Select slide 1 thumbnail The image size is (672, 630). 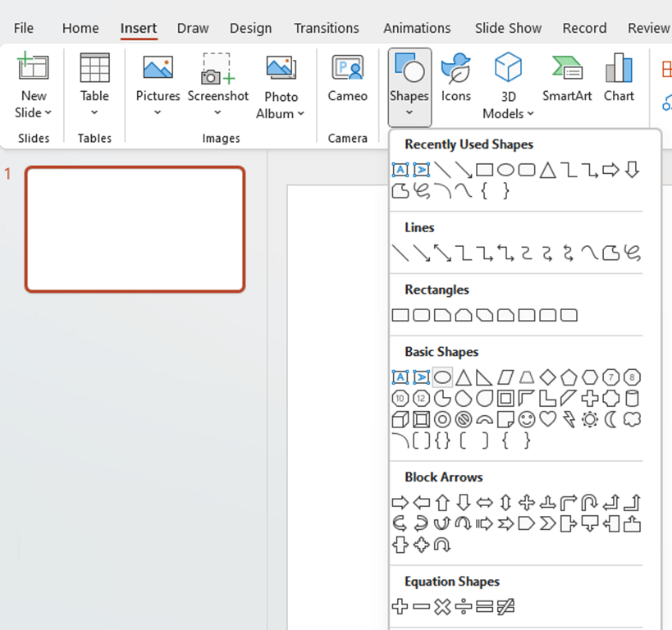[x=135, y=230]
